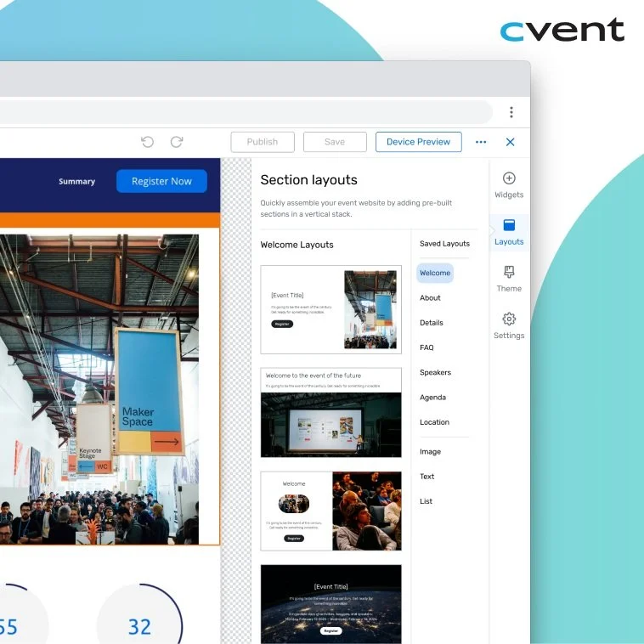Select the FAQ layouts category
The height and width of the screenshot is (644, 644).
point(427,347)
